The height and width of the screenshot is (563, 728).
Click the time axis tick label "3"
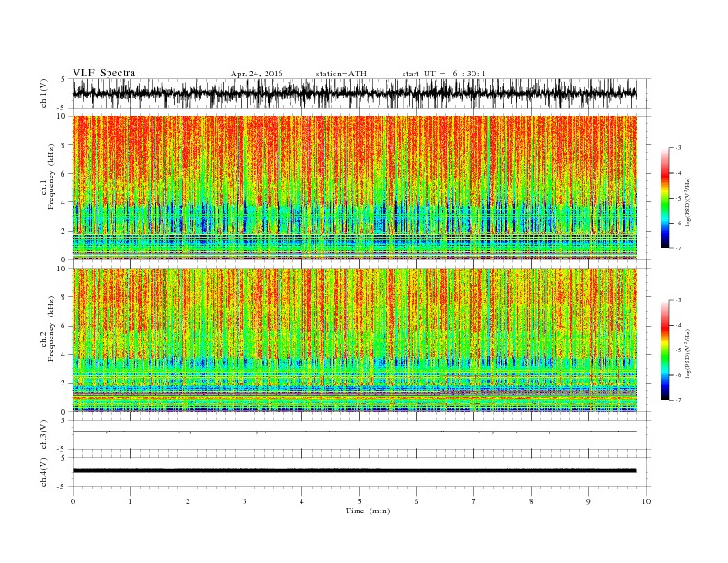(x=245, y=501)
